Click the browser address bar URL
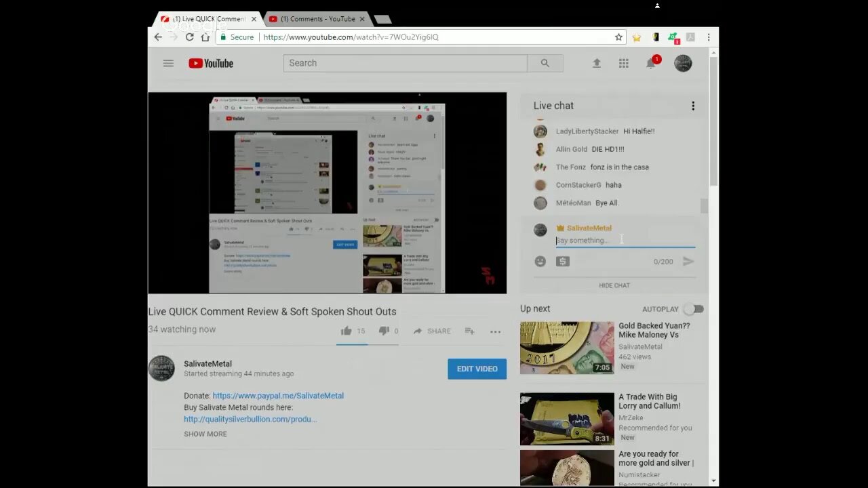 click(x=351, y=37)
